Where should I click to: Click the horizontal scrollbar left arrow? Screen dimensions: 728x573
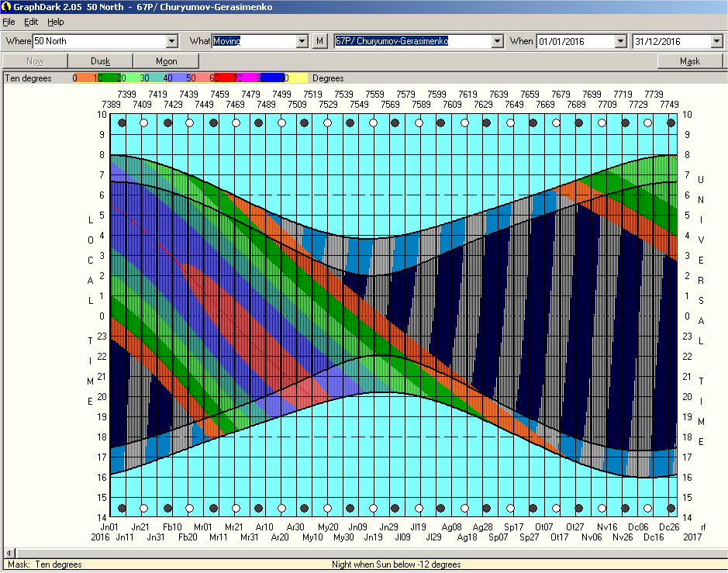8,553
